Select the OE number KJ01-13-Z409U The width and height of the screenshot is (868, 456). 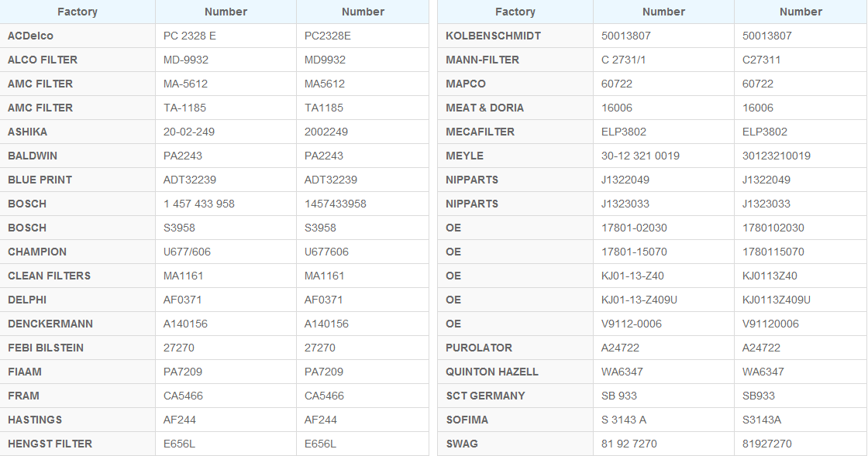pyautogui.click(x=639, y=300)
